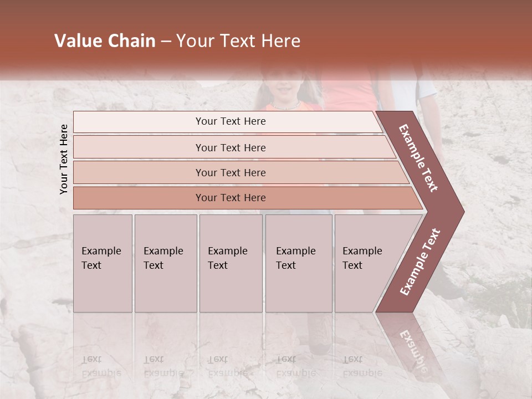
Task: Select the vertical 'Your Text Here' label
Action: click(x=63, y=159)
